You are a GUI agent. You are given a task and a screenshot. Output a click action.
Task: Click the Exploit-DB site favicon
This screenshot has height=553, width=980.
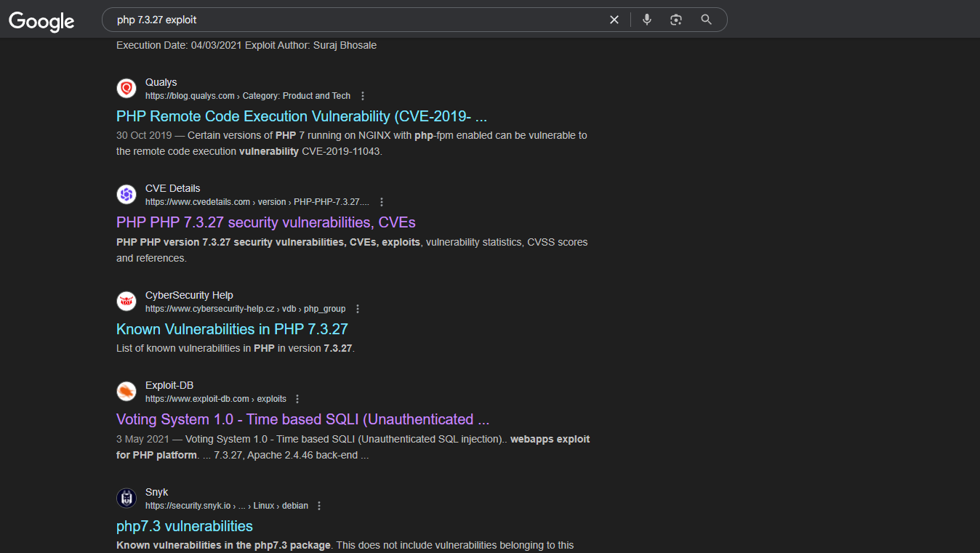point(126,392)
